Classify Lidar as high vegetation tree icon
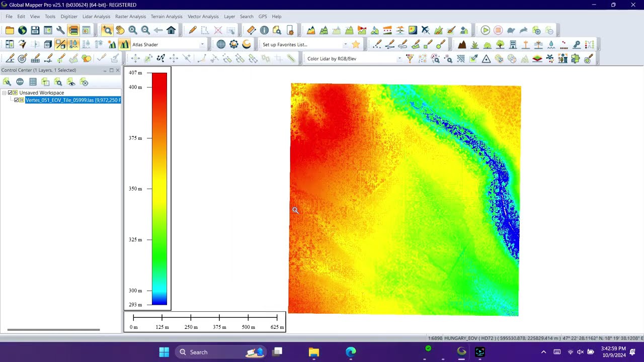Viewport: 644px width, 362px height. pyautogui.click(x=500, y=45)
